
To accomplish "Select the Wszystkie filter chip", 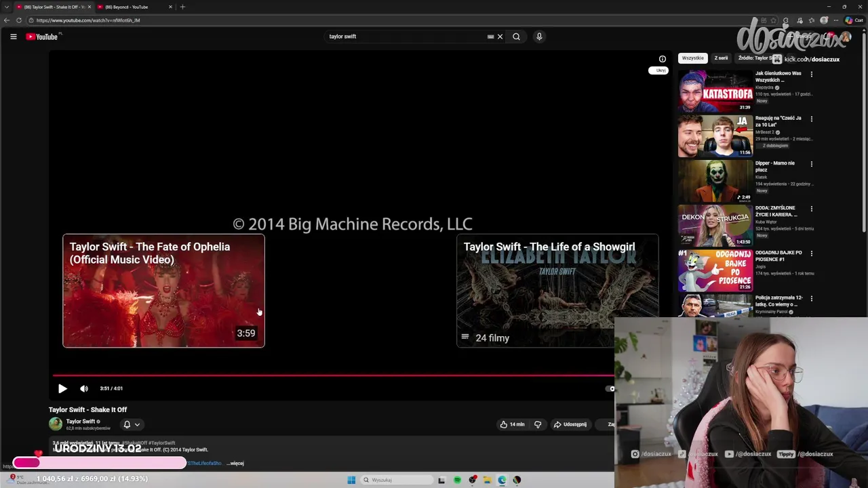I will click(x=693, y=58).
